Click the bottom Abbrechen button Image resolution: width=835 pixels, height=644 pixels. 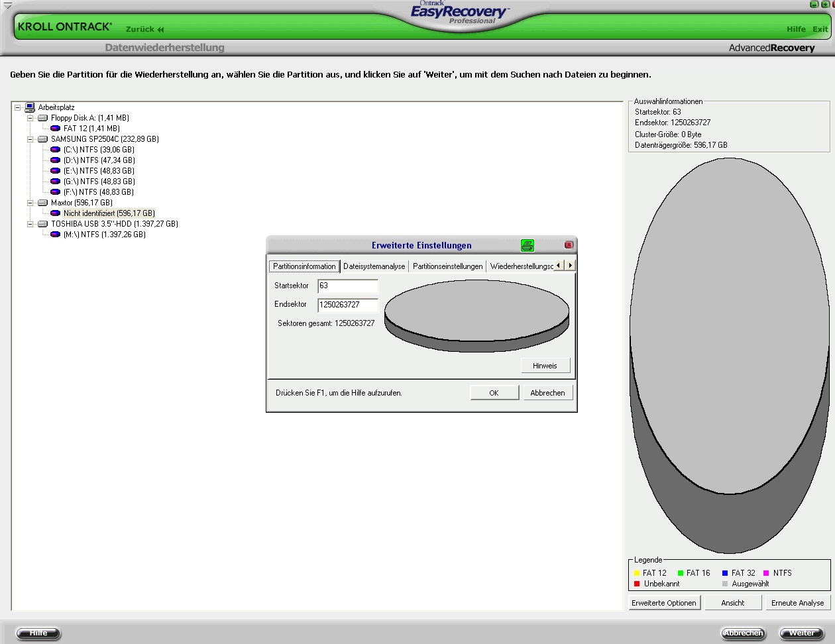[x=744, y=633]
